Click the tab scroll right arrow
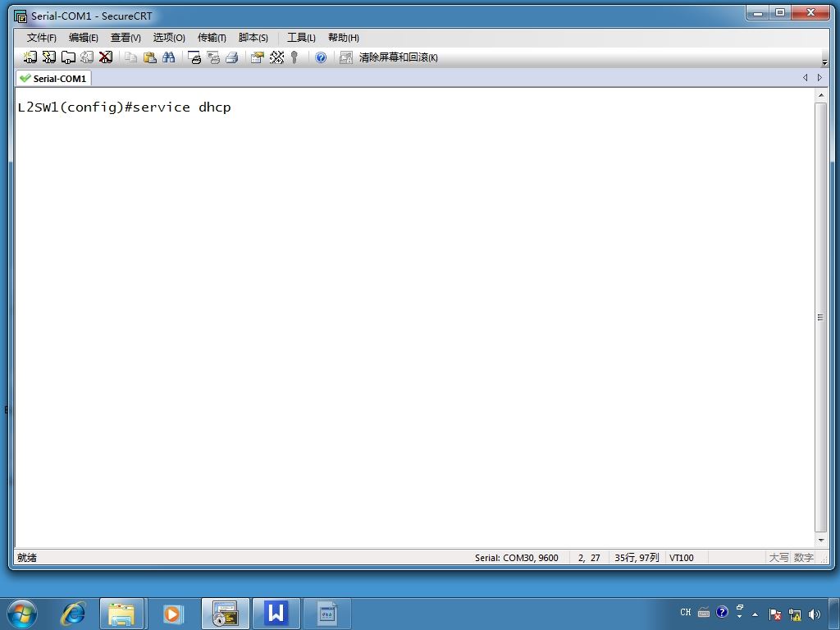Image resolution: width=840 pixels, height=630 pixels. click(x=819, y=78)
